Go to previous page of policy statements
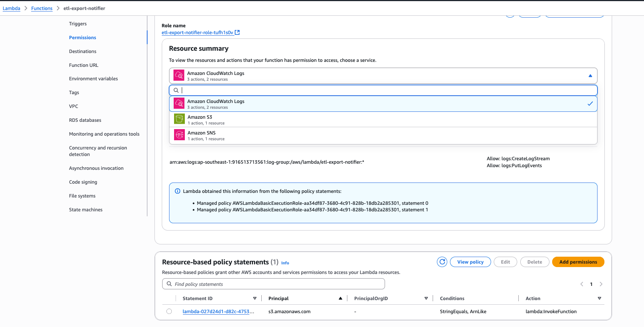 [x=582, y=284]
